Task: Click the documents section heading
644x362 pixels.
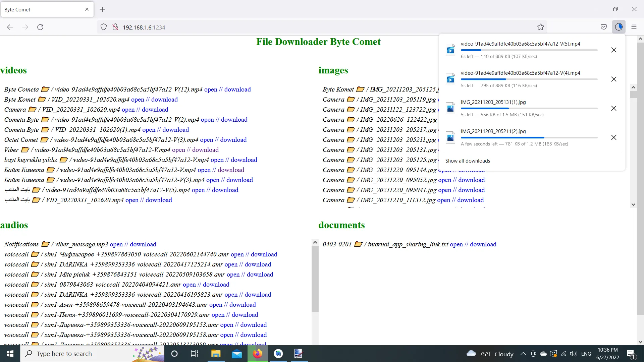Action: point(341,225)
